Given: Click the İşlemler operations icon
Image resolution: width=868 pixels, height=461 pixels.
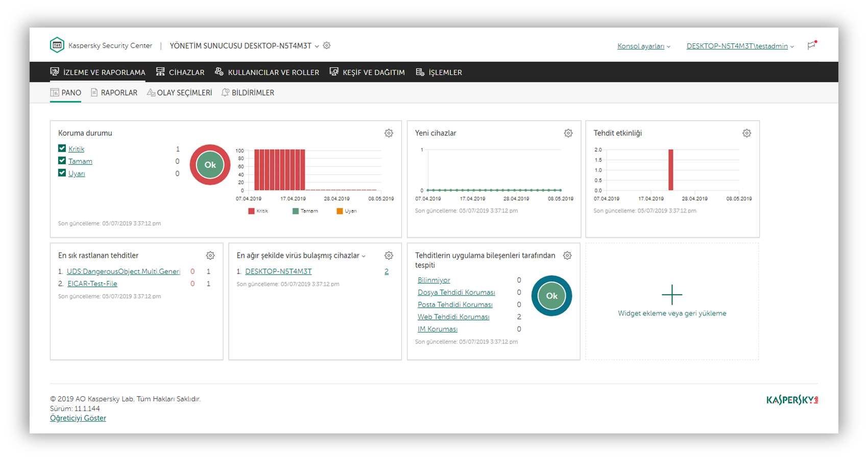Looking at the screenshot, I should click(x=420, y=72).
